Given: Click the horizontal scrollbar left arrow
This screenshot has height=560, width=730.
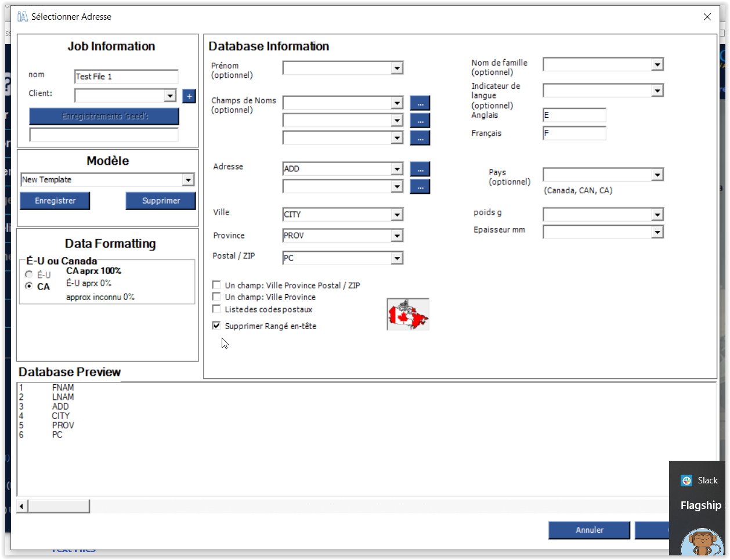Looking at the screenshot, I should pos(22,507).
